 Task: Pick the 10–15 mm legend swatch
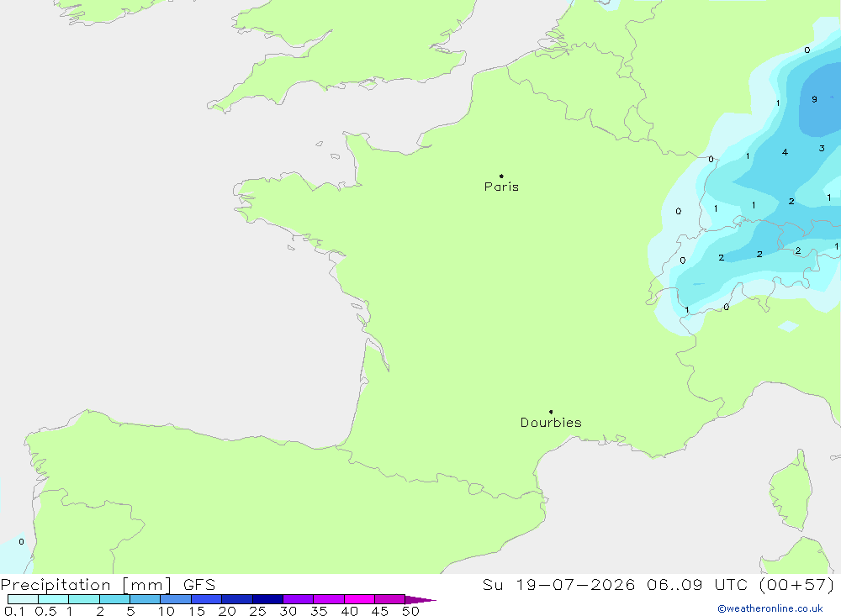[176, 599]
